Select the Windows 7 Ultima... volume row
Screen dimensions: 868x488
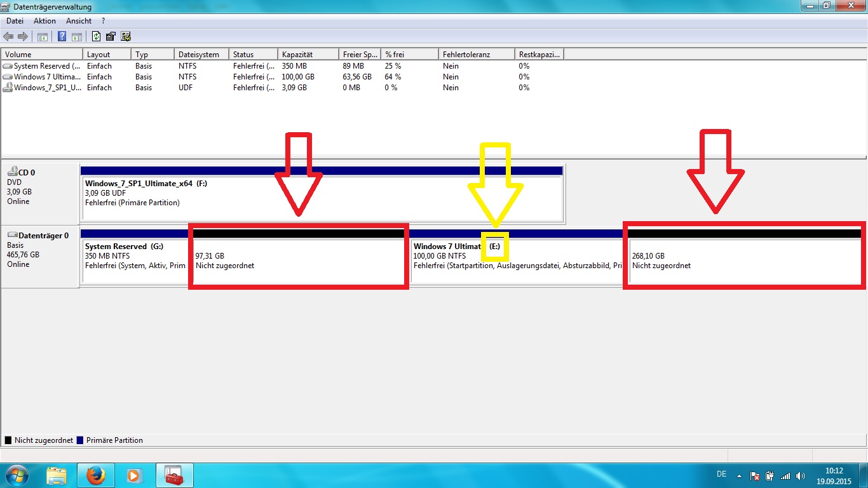[283, 77]
